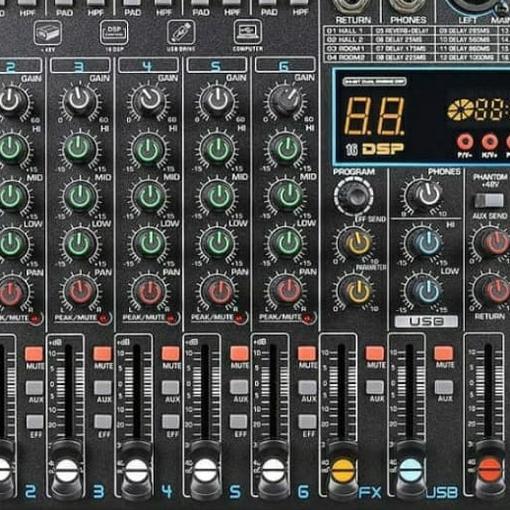510x510 pixels.
Task: Click the channel 5 volume fader cap
Action: [x=204, y=470]
